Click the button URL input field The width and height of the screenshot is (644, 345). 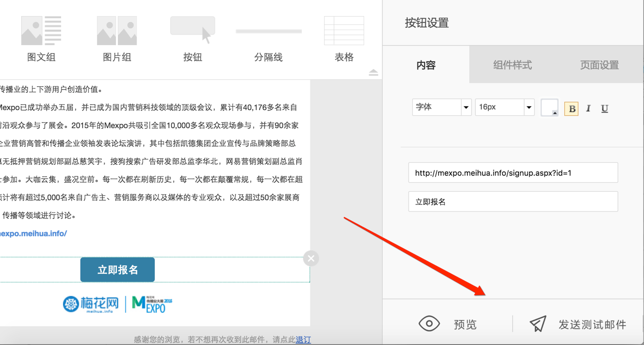(513, 173)
